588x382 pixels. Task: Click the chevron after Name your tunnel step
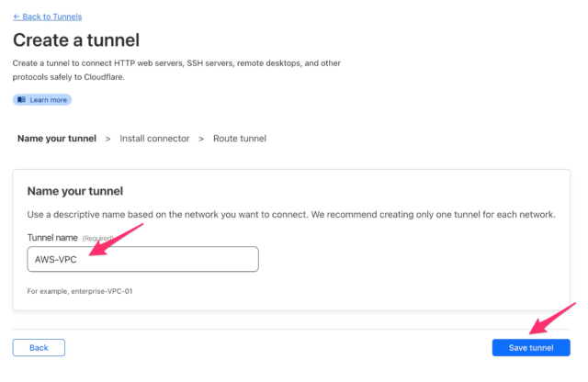107,139
